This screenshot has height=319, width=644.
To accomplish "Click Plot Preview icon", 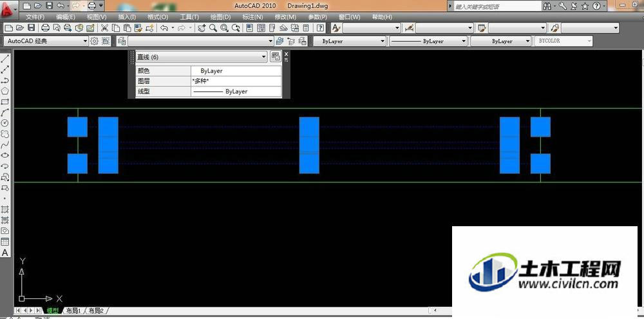I will [56, 28].
